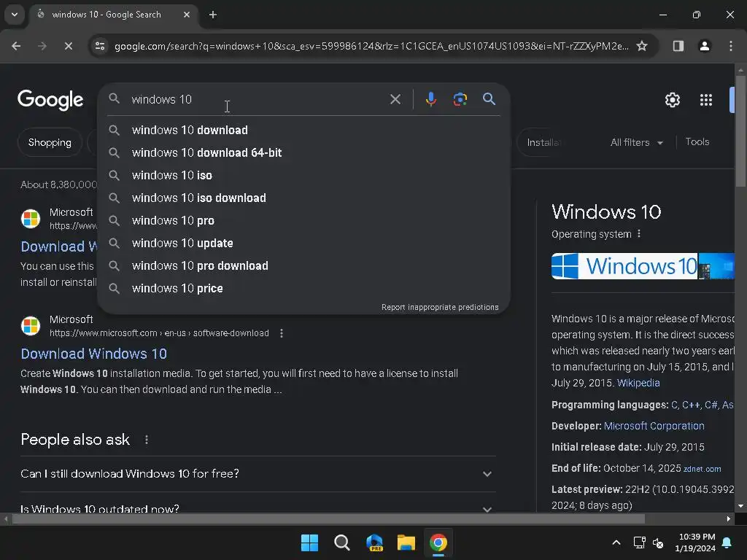This screenshot has height=560, width=747.
Task: Close the Google Search tab
Action: (187, 15)
